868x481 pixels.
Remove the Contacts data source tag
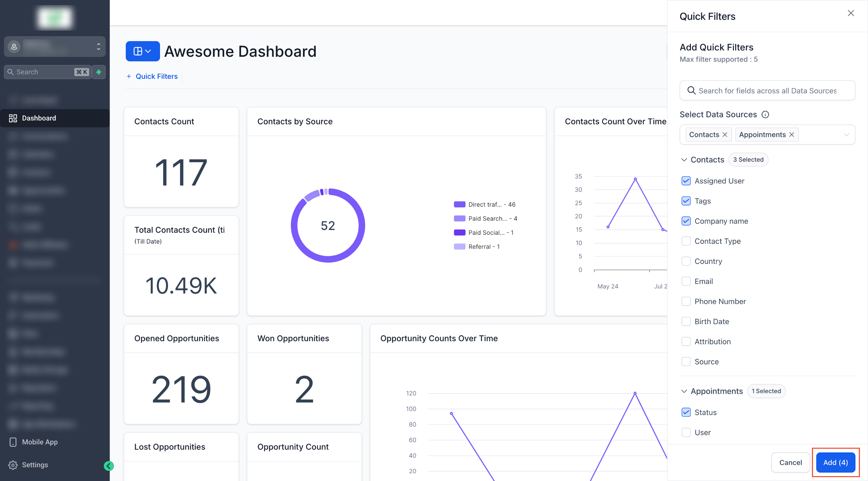click(725, 135)
